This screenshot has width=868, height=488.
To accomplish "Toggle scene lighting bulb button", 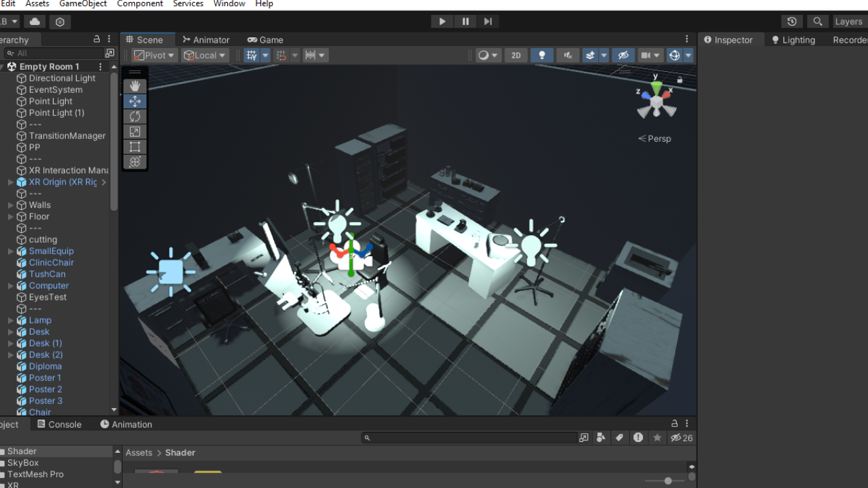I will click(x=541, y=56).
